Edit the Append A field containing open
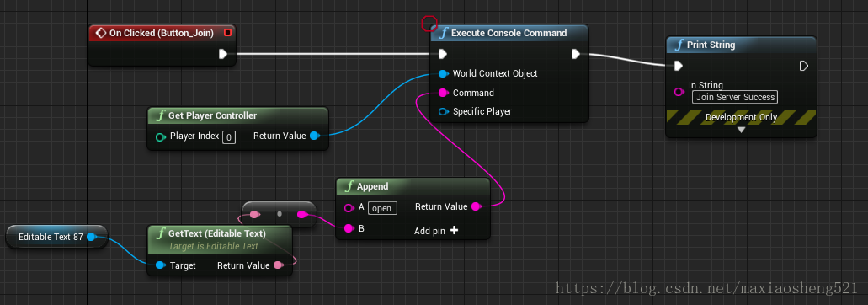 (x=382, y=208)
